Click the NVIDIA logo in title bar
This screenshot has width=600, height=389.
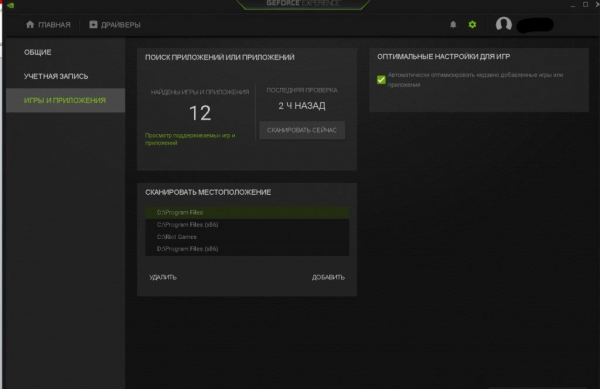click(x=10, y=5)
